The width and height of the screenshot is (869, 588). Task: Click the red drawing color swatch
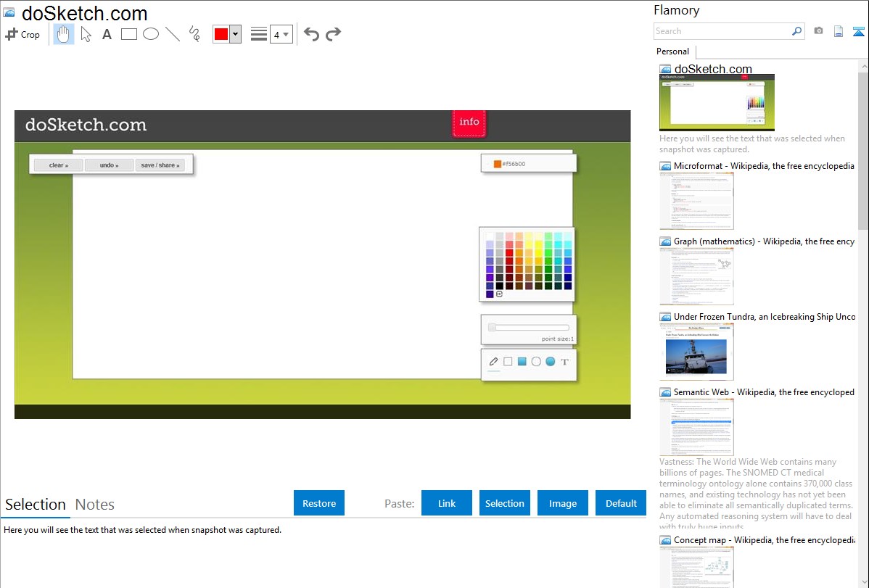point(221,34)
